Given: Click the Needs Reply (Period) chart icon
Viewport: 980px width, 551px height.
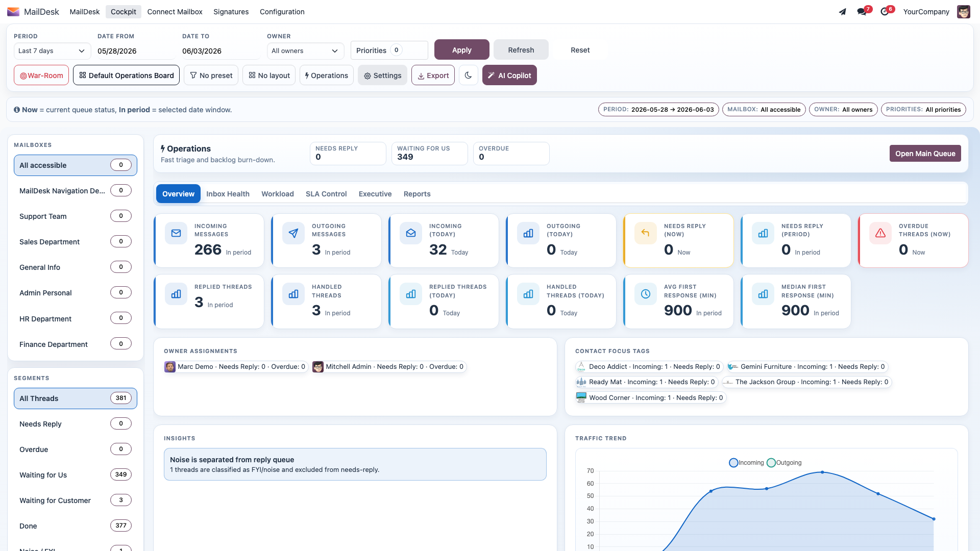Looking at the screenshot, I should tap(763, 233).
